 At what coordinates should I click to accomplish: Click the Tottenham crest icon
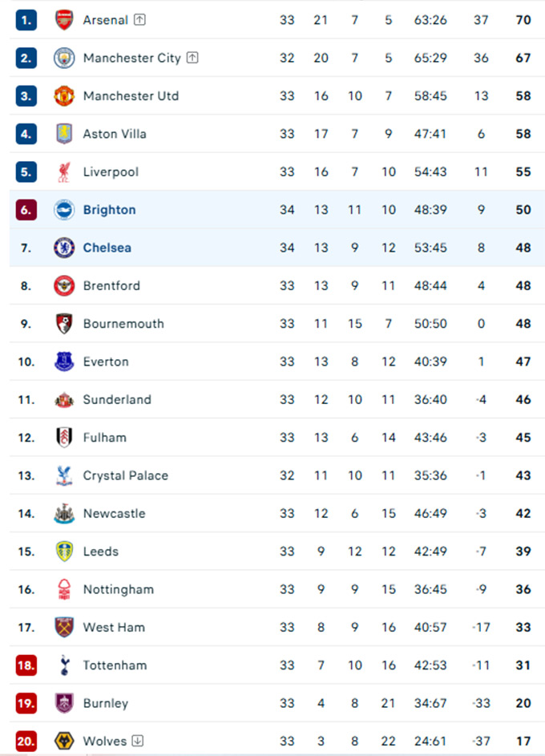coord(64,665)
